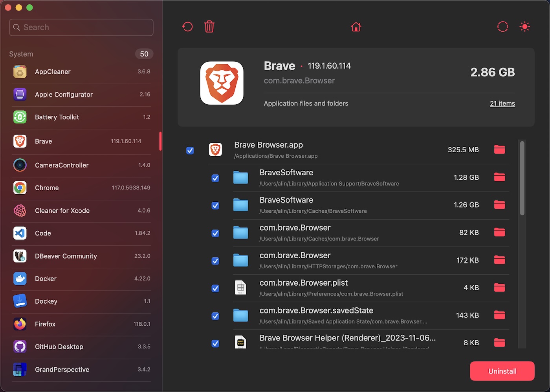Reveal the 82 KB com.brave.Browser folder
The height and width of the screenshot is (392, 550).
[x=500, y=232]
